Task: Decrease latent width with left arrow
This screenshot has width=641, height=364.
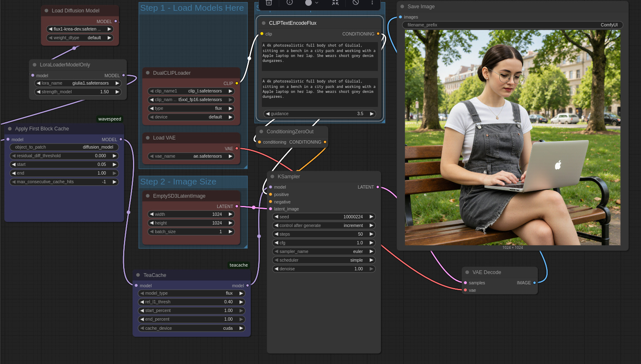Action: [x=152, y=214]
